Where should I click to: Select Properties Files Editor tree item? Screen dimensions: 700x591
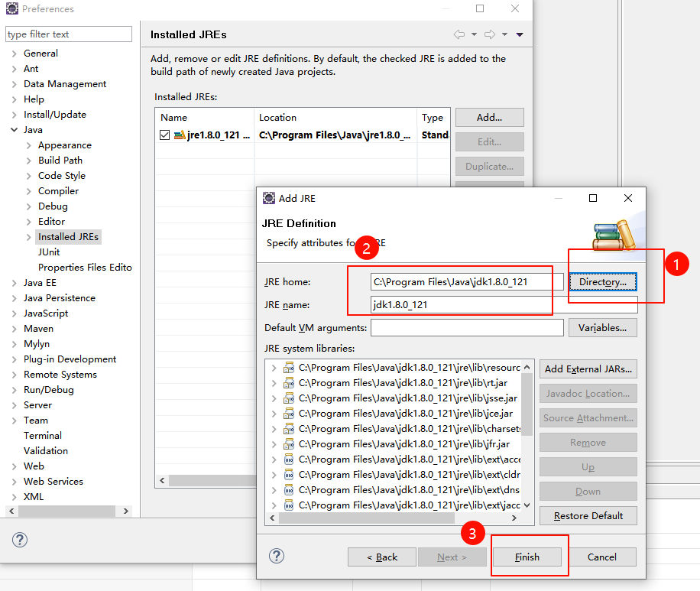(x=85, y=267)
